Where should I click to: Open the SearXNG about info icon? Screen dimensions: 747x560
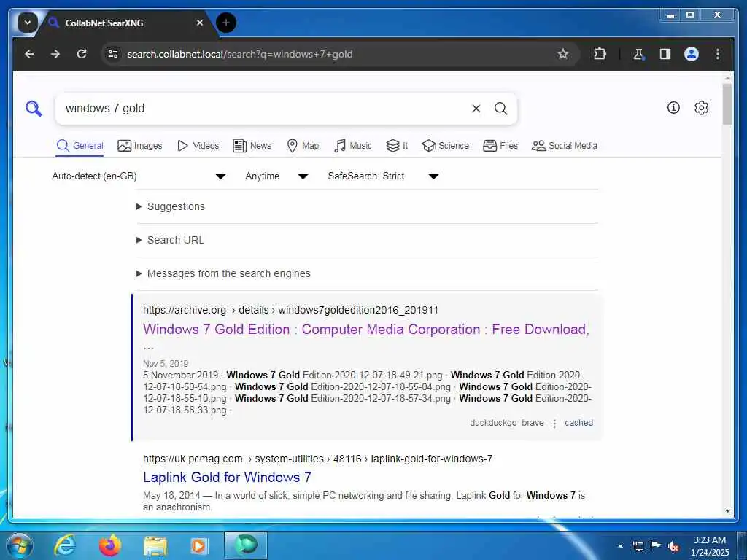pos(673,108)
